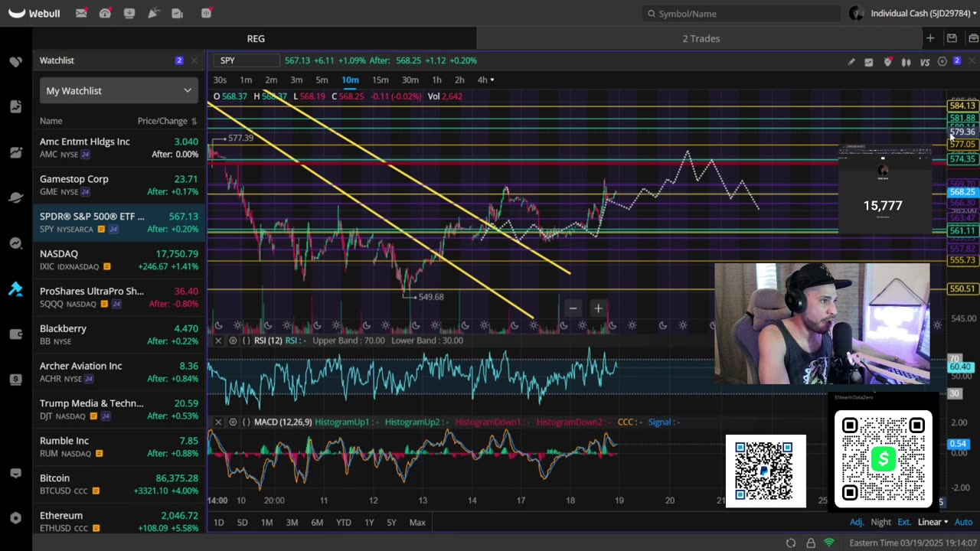
Task: Click the Webull logo
Action: pos(34,13)
